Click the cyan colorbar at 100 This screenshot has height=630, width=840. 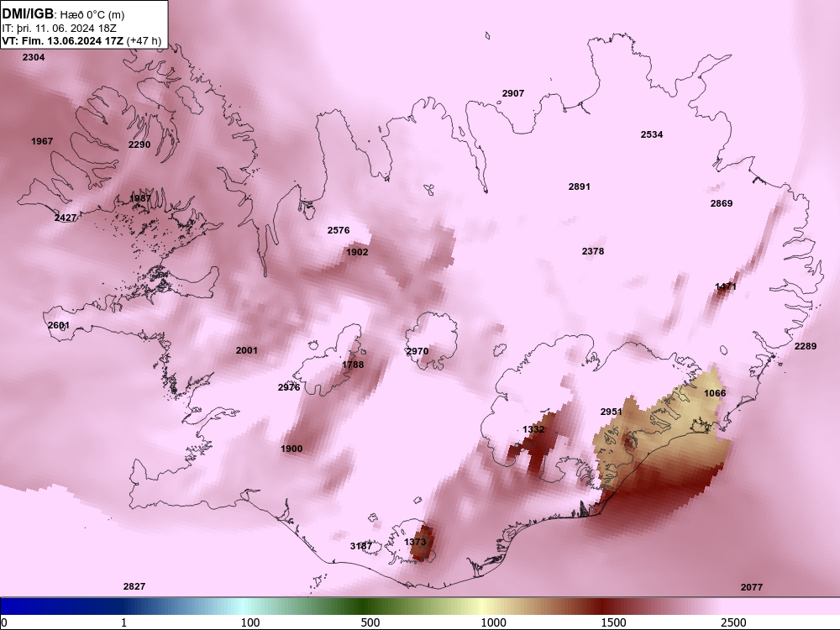[242, 606]
